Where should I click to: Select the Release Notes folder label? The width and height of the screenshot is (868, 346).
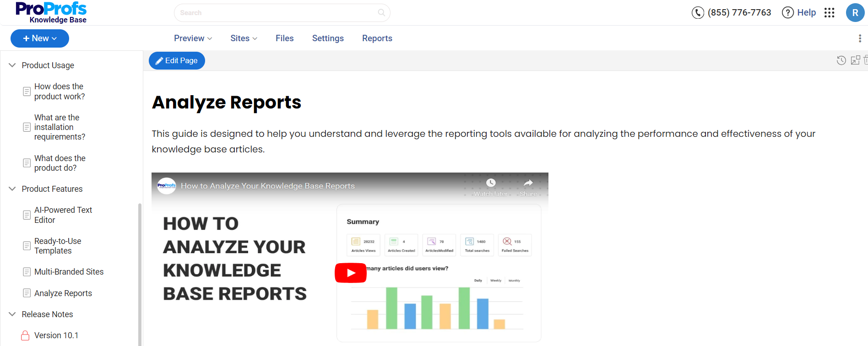point(48,314)
